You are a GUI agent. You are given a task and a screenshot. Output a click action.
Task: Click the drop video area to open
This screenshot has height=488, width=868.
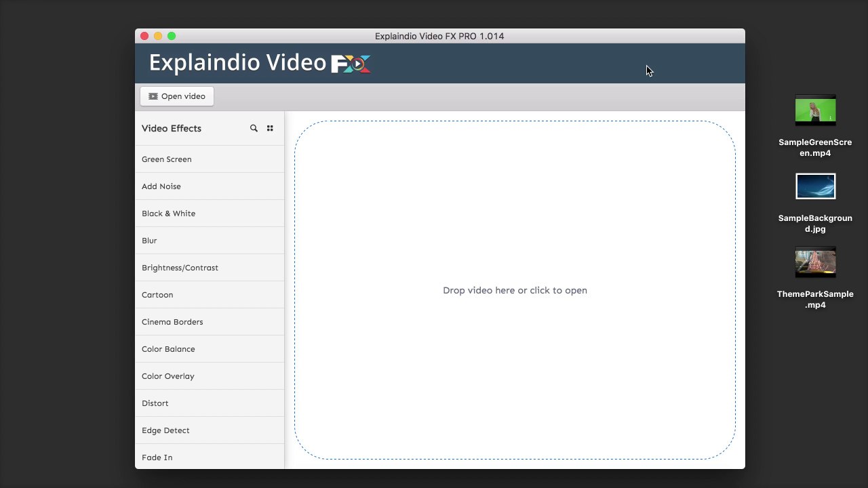pyautogui.click(x=515, y=290)
